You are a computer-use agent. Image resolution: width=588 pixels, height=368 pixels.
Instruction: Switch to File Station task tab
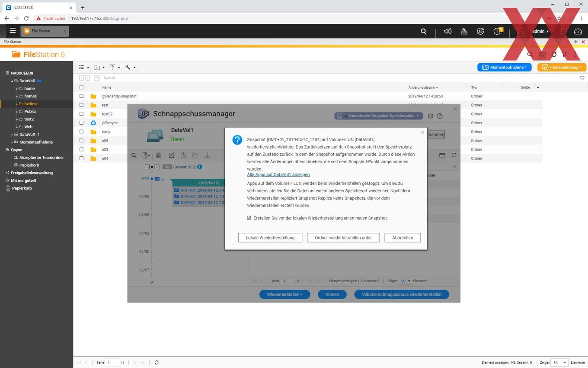(x=45, y=31)
